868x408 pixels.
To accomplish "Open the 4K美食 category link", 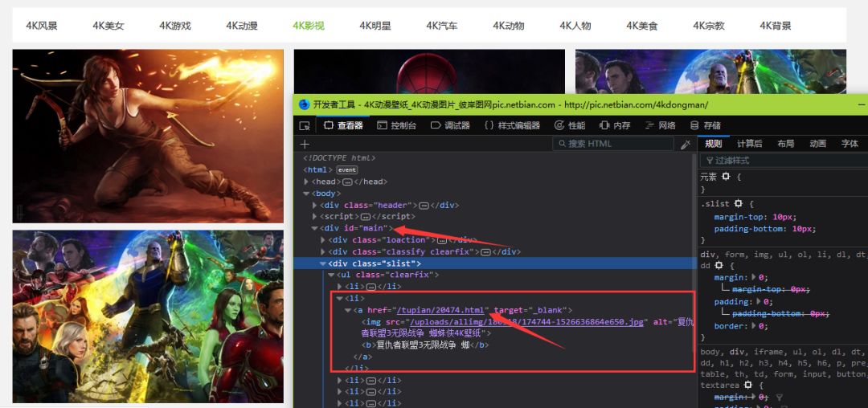I will [642, 26].
